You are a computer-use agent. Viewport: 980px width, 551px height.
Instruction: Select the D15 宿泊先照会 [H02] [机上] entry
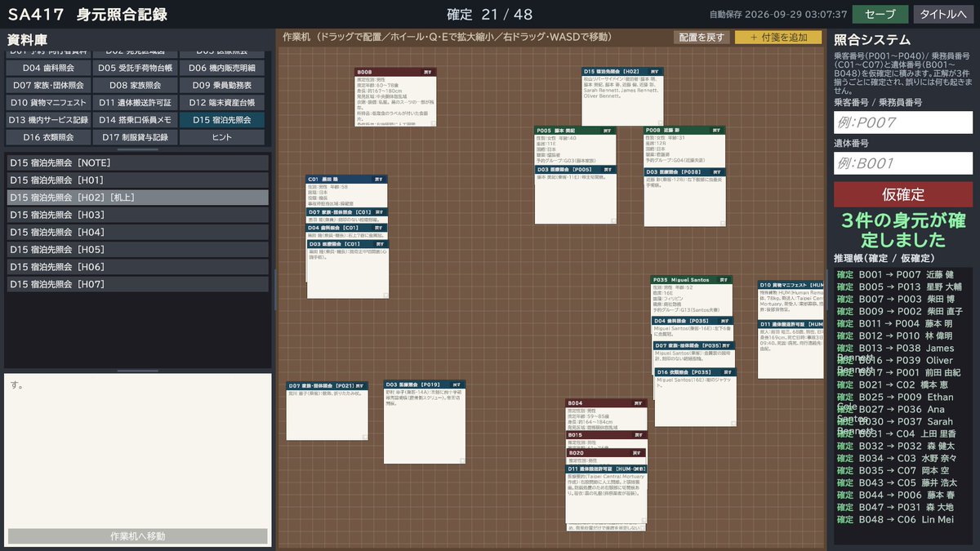coord(137,198)
